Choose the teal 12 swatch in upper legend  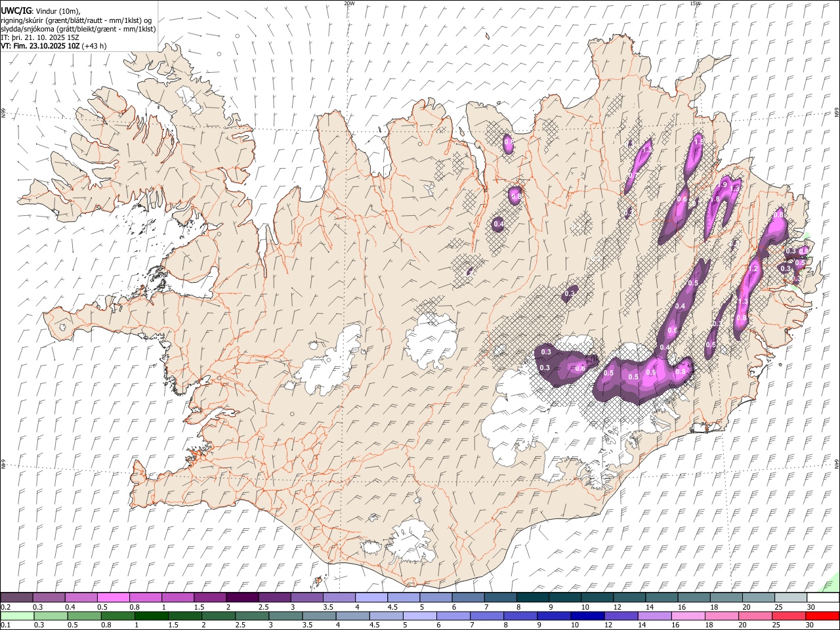629,598
